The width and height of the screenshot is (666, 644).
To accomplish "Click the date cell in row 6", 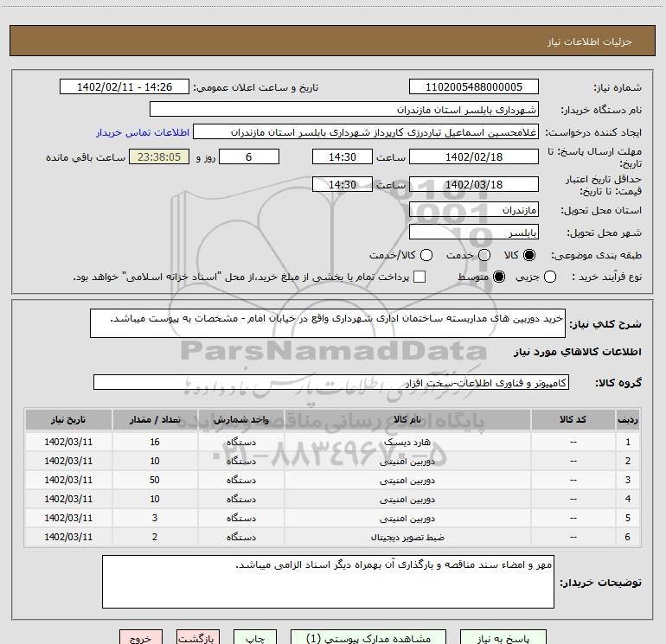I will (68, 537).
